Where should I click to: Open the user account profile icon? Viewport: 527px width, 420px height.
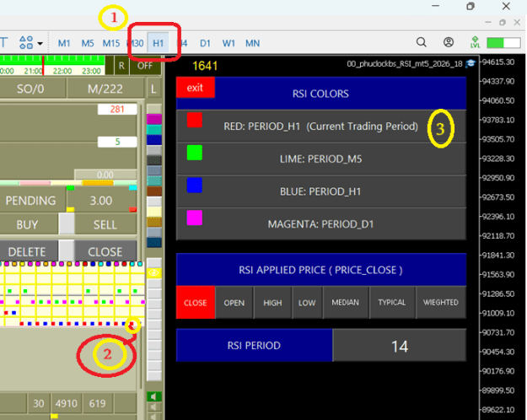pos(449,42)
